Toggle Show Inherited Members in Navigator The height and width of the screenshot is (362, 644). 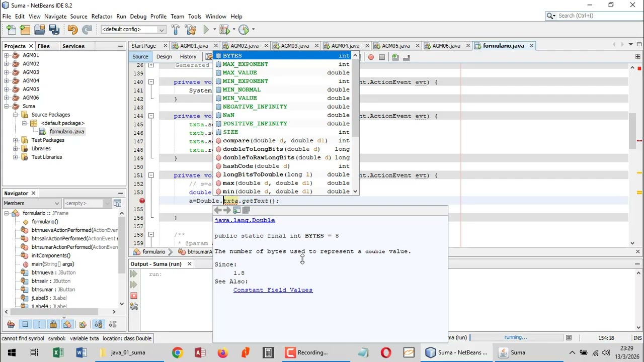11,324
